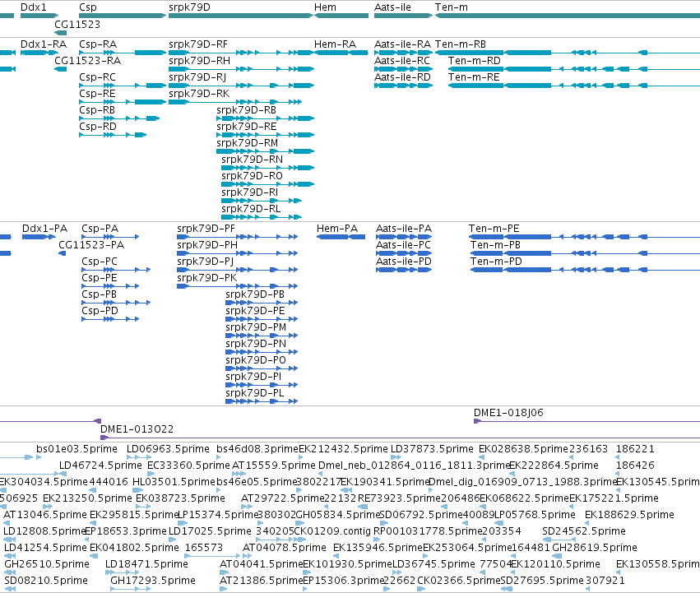Select the CG11523 gene label

click(x=77, y=24)
